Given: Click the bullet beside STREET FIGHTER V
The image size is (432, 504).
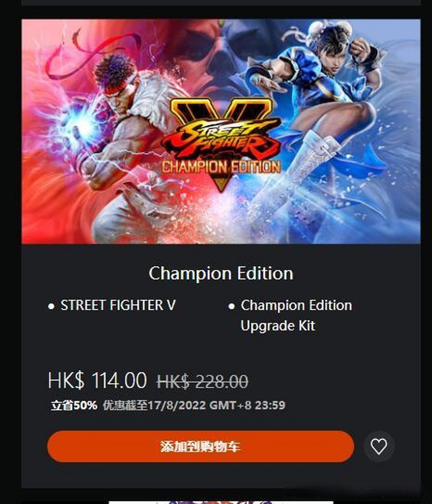Looking at the screenshot, I should point(51,306).
